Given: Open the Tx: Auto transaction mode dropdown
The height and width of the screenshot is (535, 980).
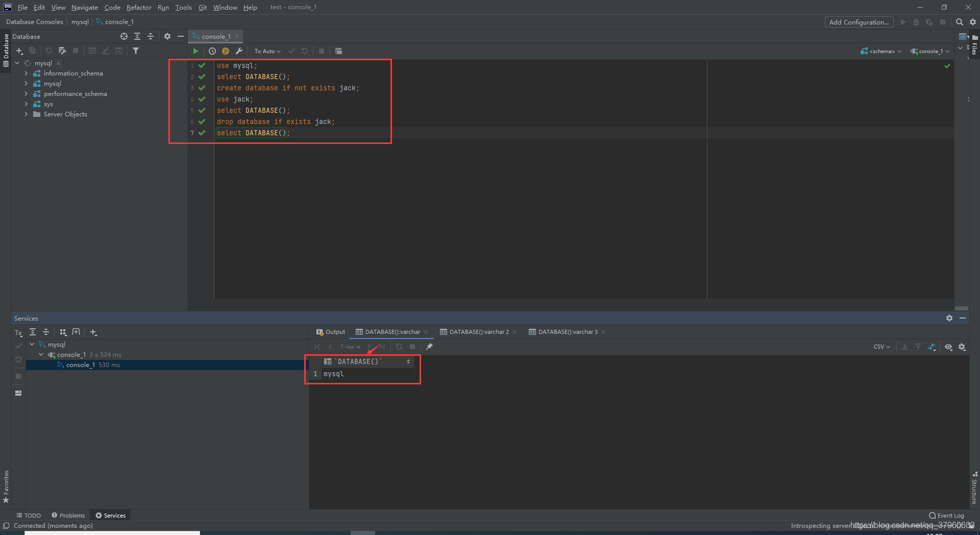Looking at the screenshot, I should point(267,51).
